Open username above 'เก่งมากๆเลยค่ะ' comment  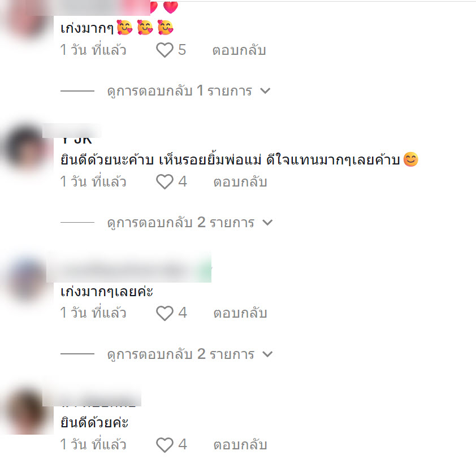point(129,268)
